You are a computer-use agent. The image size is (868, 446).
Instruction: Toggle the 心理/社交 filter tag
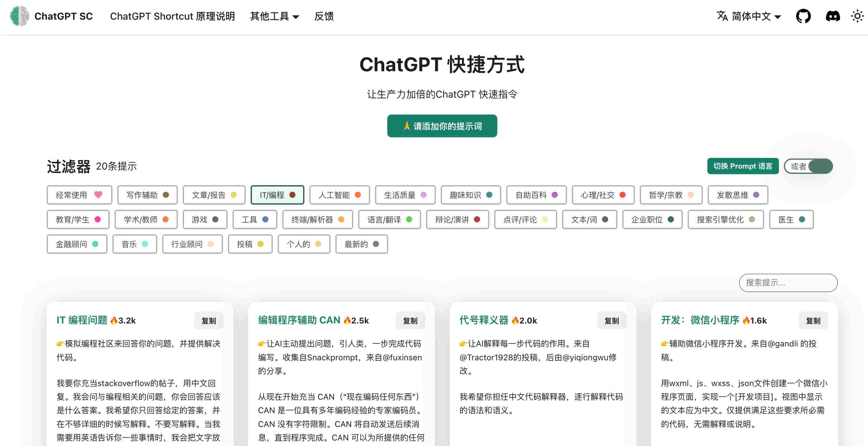click(x=603, y=195)
